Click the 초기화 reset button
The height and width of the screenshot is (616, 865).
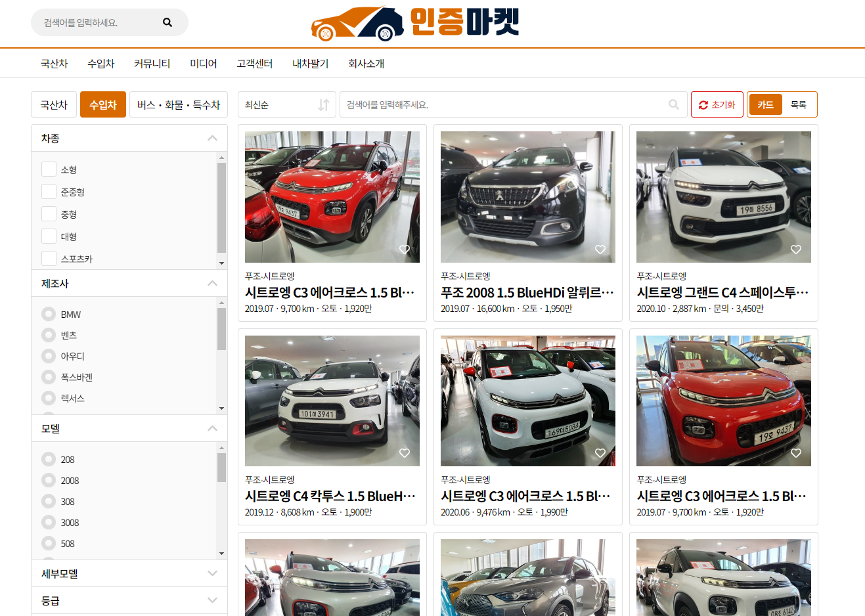coord(717,104)
